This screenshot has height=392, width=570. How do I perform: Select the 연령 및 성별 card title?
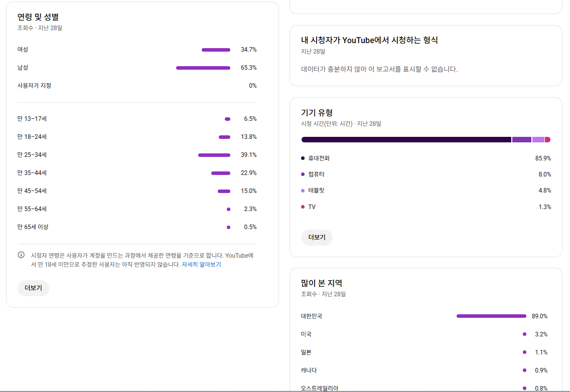[38, 17]
